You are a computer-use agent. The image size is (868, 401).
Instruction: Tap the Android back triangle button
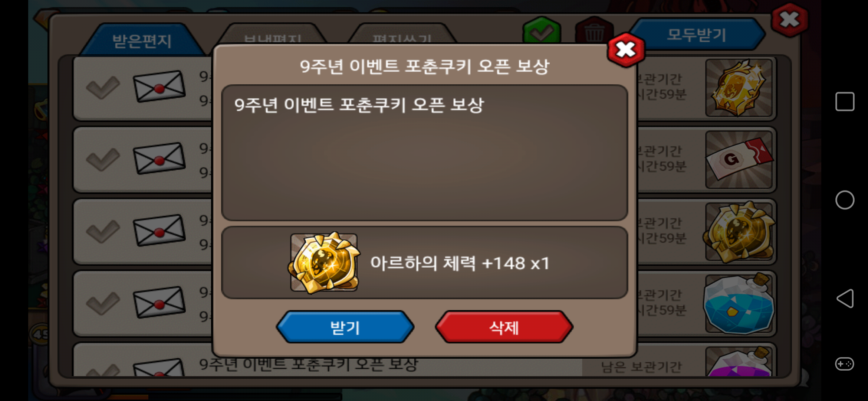pos(845,299)
